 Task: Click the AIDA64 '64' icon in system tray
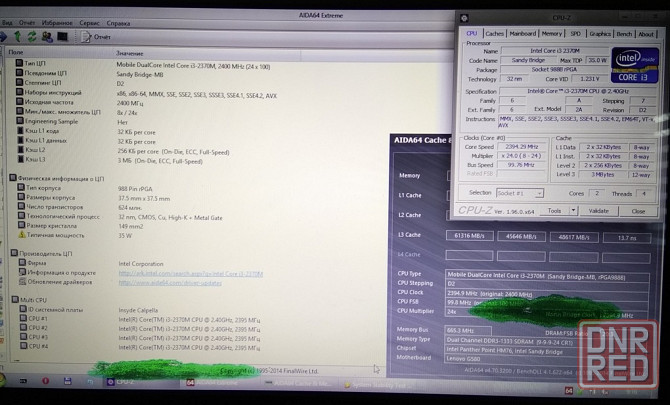(x=569, y=390)
